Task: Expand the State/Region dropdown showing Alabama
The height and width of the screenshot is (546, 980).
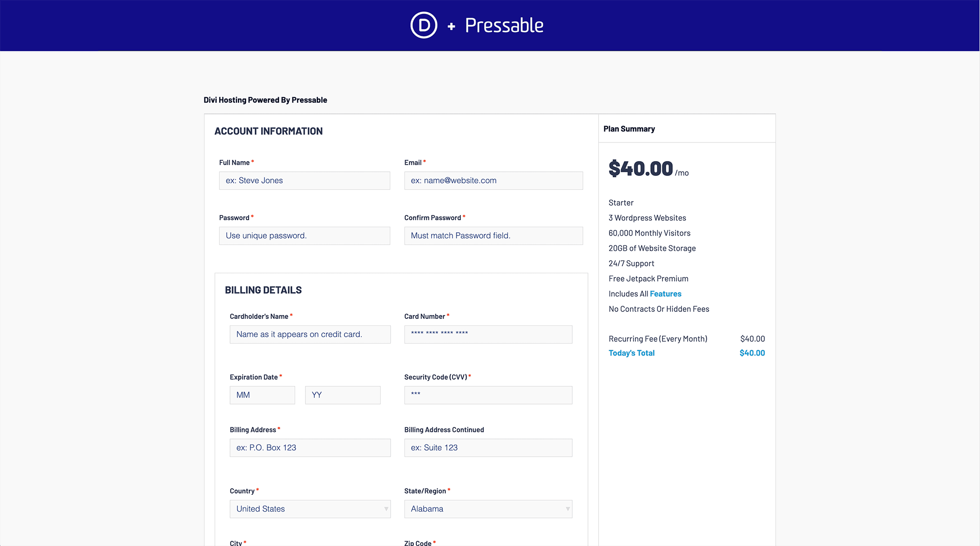Action: click(488, 509)
